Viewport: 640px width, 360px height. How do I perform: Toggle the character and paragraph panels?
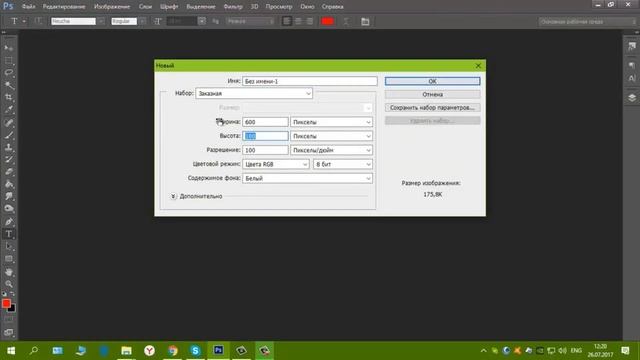(x=365, y=21)
